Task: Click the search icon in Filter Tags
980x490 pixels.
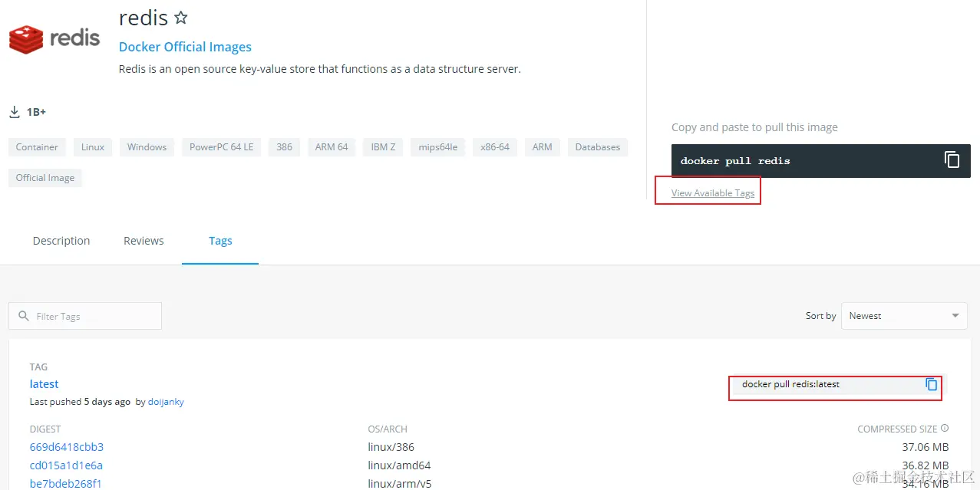Action: pyautogui.click(x=23, y=316)
